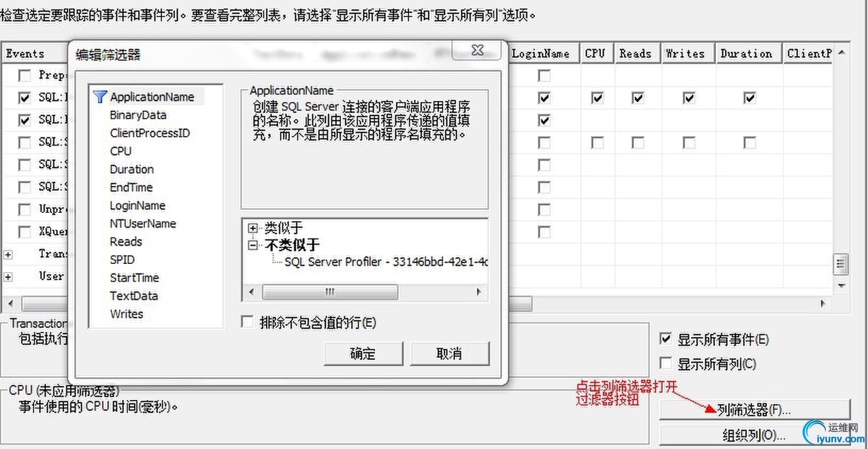Select BinaryData in the filter list
Viewport: 868px width, 449px height.
[x=138, y=115]
